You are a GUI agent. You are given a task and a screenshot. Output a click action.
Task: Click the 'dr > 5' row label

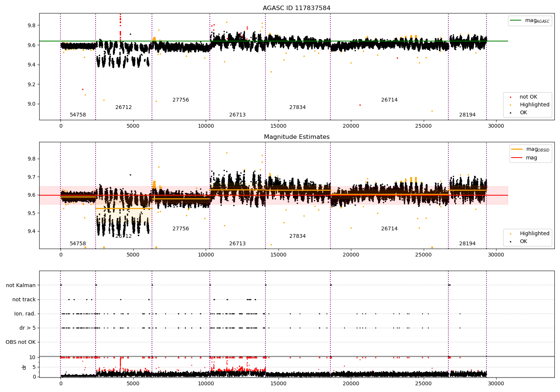28,328
